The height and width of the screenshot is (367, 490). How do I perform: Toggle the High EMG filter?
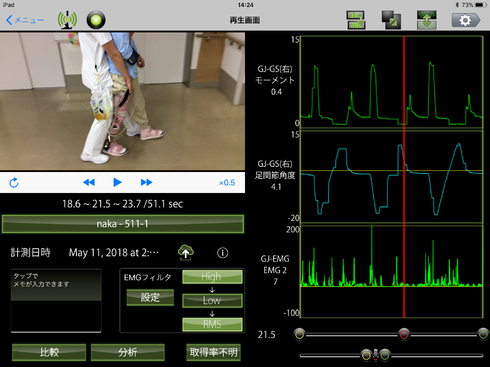pyautogui.click(x=212, y=277)
